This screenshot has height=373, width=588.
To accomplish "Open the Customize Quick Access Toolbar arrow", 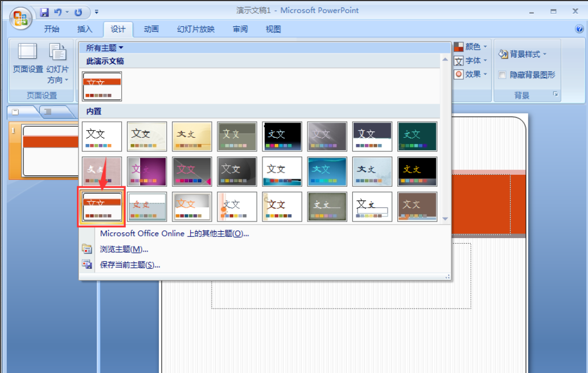I will coord(96,12).
